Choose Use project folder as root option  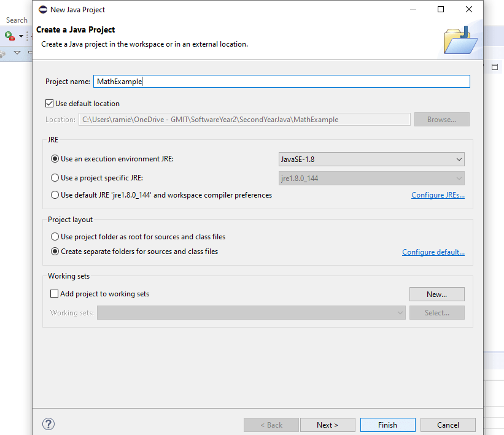coord(55,237)
